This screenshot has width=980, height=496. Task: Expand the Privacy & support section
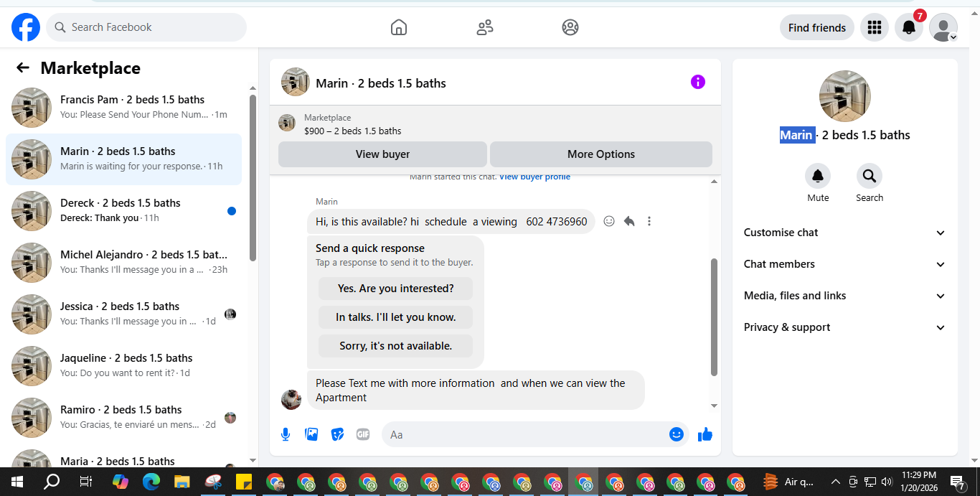[845, 327]
